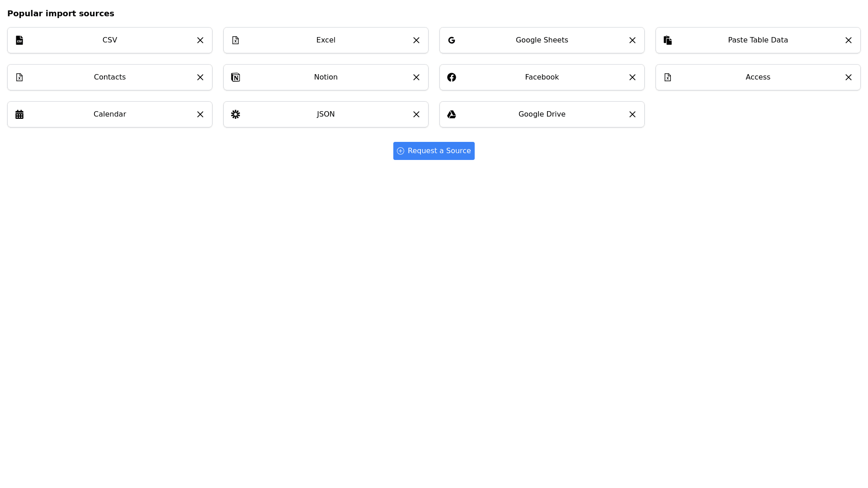Remove the Facebook source
Viewport: 868px width, 488px height.
[632, 77]
